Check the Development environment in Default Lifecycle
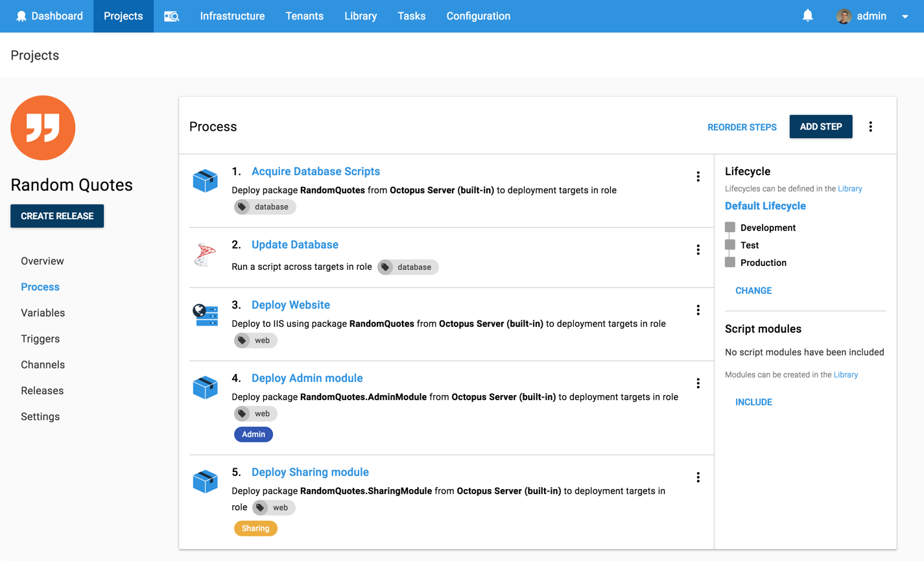The width and height of the screenshot is (924, 561). [730, 227]
